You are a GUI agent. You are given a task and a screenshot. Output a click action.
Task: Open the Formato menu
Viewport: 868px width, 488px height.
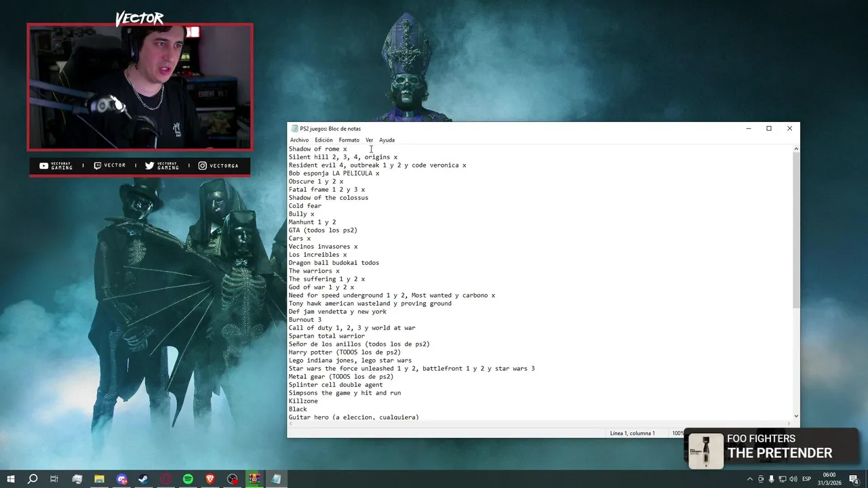[349, 140]
